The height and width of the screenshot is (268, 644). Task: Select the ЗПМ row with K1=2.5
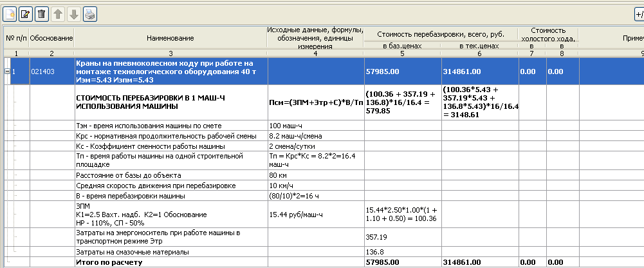click(171, 215)
